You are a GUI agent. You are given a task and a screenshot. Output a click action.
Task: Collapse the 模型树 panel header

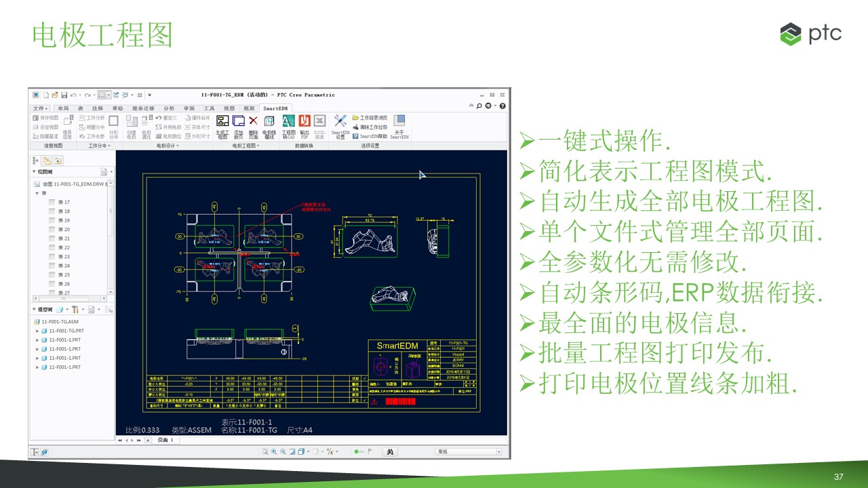click(33, 309)
